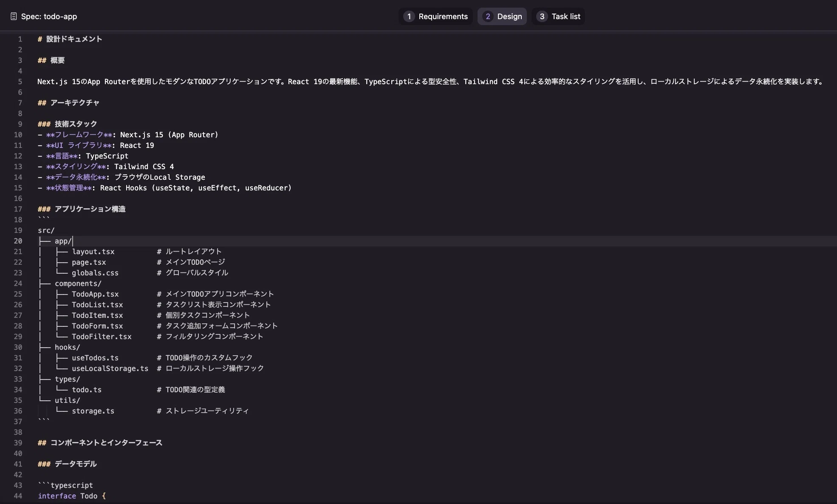Click 'TodoList.tsx' in the file tree

tap(97, 305)
